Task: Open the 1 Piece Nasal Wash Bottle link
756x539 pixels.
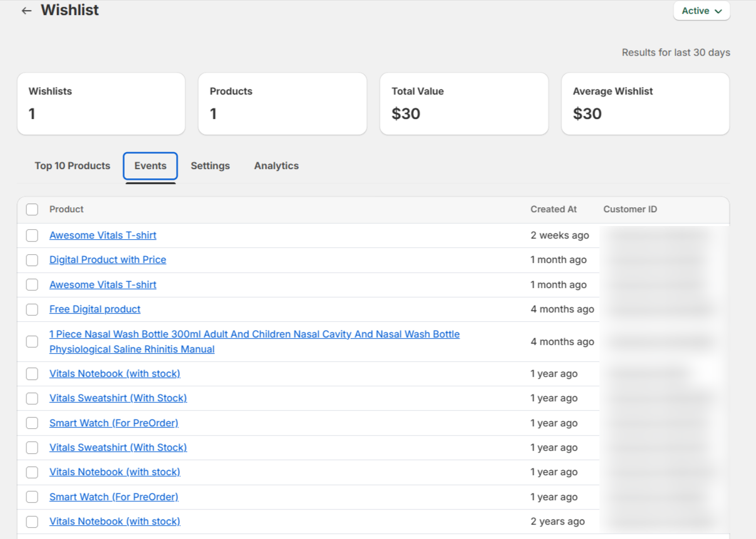Action: (254, 342)
